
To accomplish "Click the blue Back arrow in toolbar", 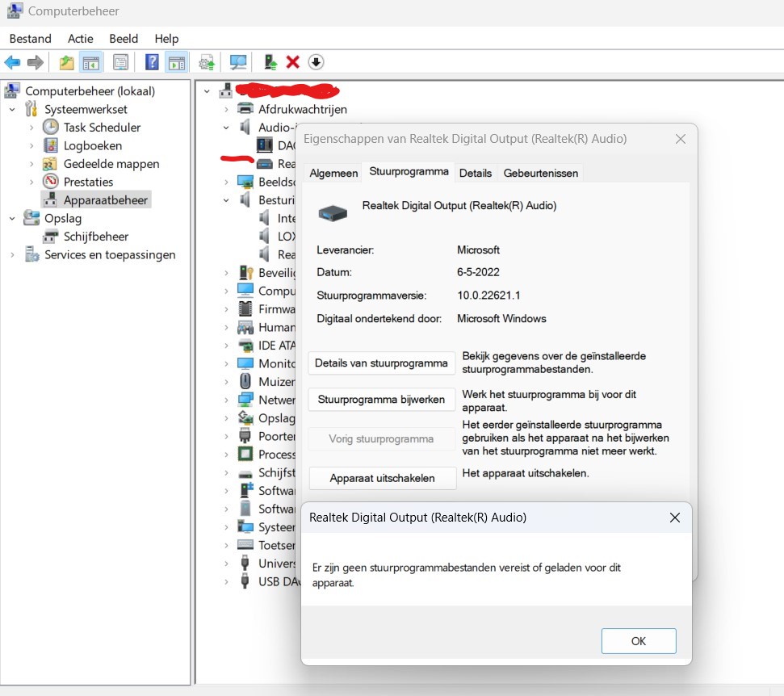I will [x=12, y=62].
